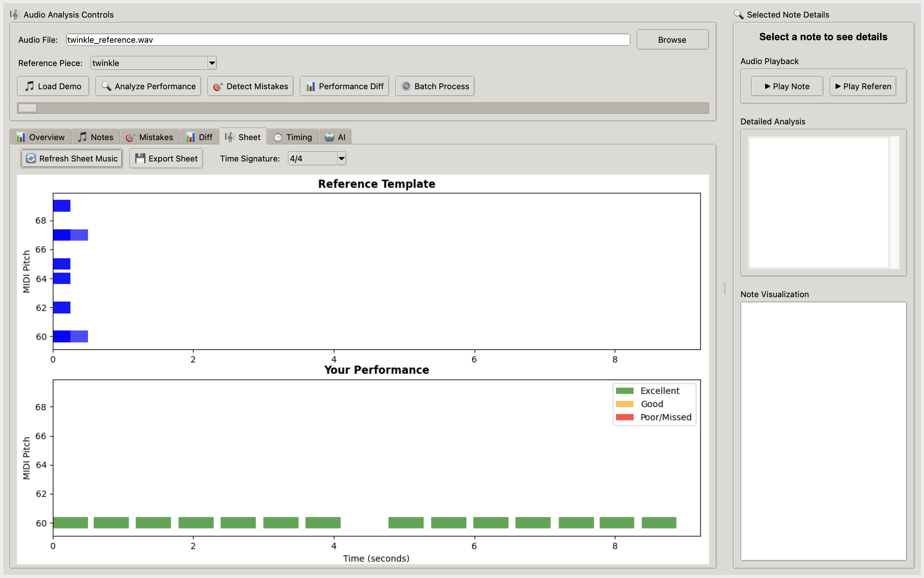
Task: Click the target icon on Detect Mistakes
Action: [x=217, y=86]
